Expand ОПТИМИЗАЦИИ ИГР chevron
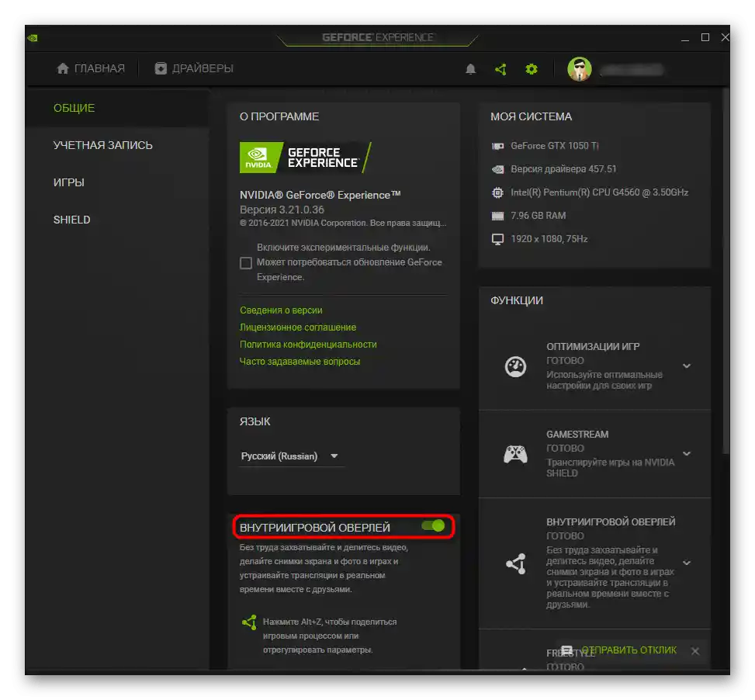Viewport: 755px width, 700px height. [x=687, y=366]
